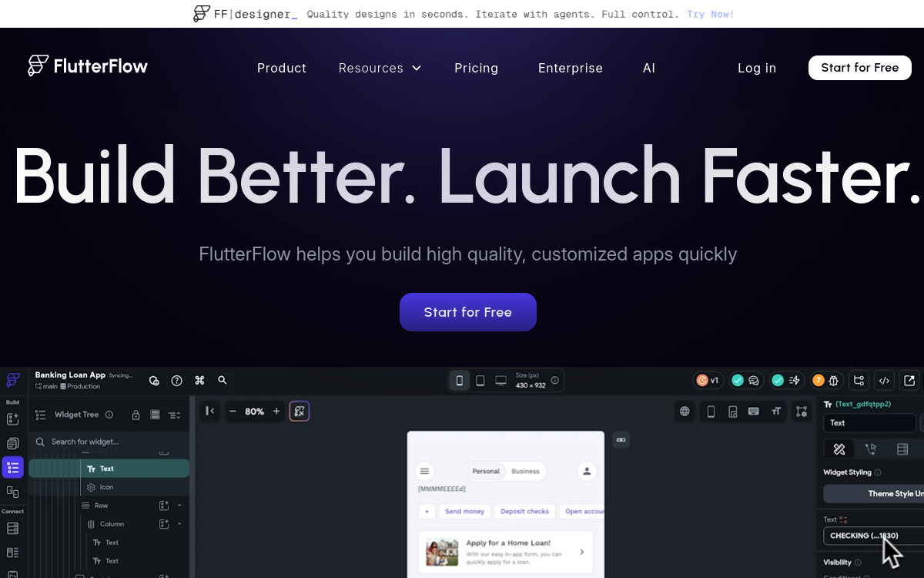Switch to the backend query tab icon
The image size is (924, 578).
click(x=902, y=449)
